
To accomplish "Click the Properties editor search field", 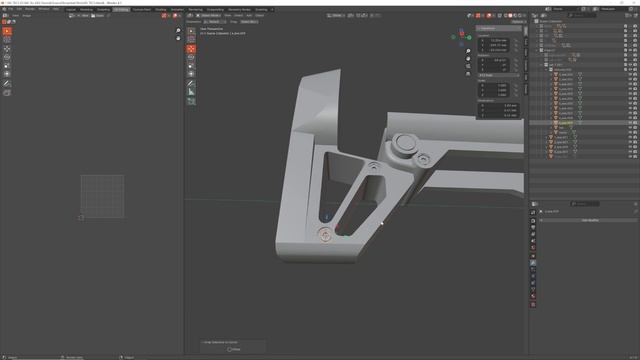I will (585, 204).
